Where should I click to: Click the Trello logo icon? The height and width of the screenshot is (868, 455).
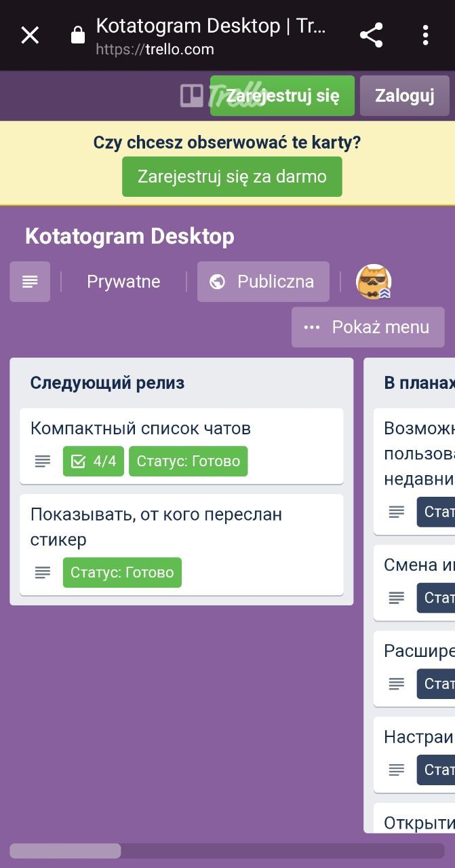(192, 96)
